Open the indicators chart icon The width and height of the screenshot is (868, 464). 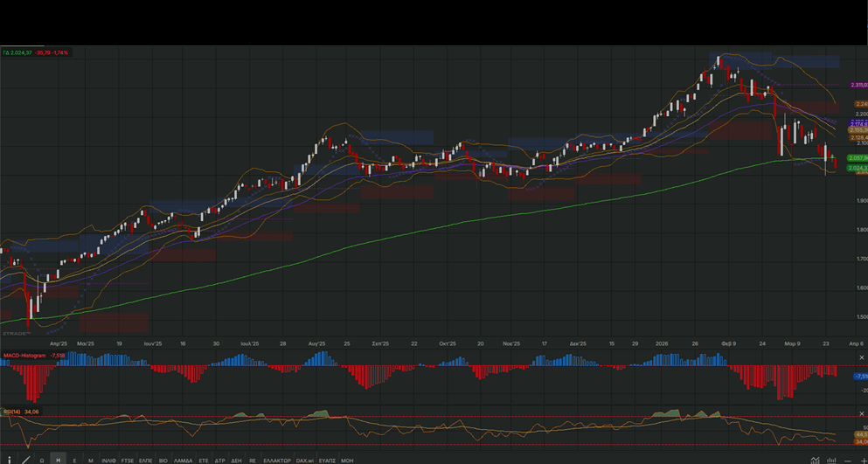[x=816, y=461]
